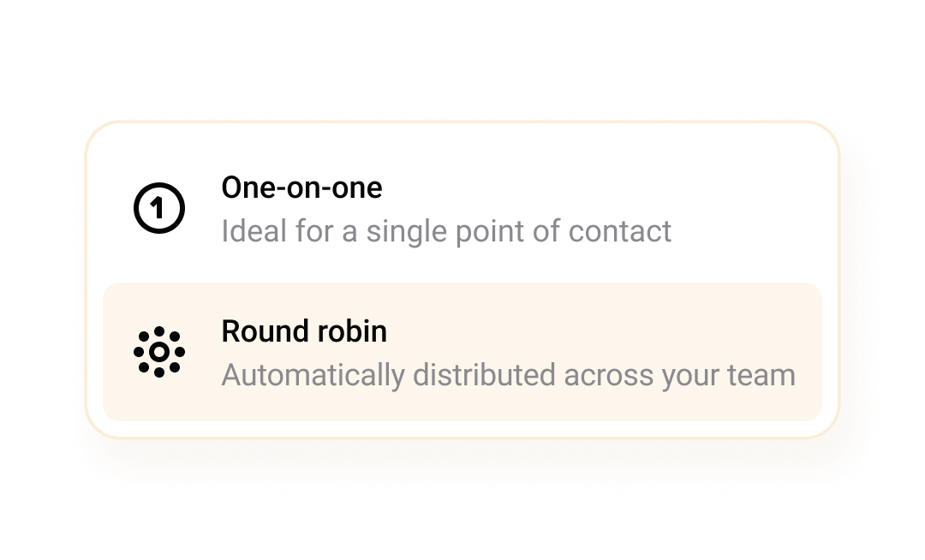The image size is (925, 560).
Task: Click empty space right of One-on-one title
Action: tap(600, 188)
